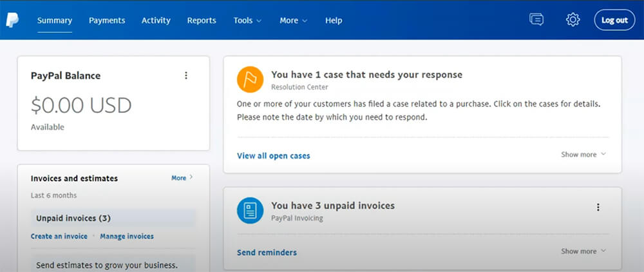
Task: Click the Invoices and estimates heading
Action: [74, 179]
